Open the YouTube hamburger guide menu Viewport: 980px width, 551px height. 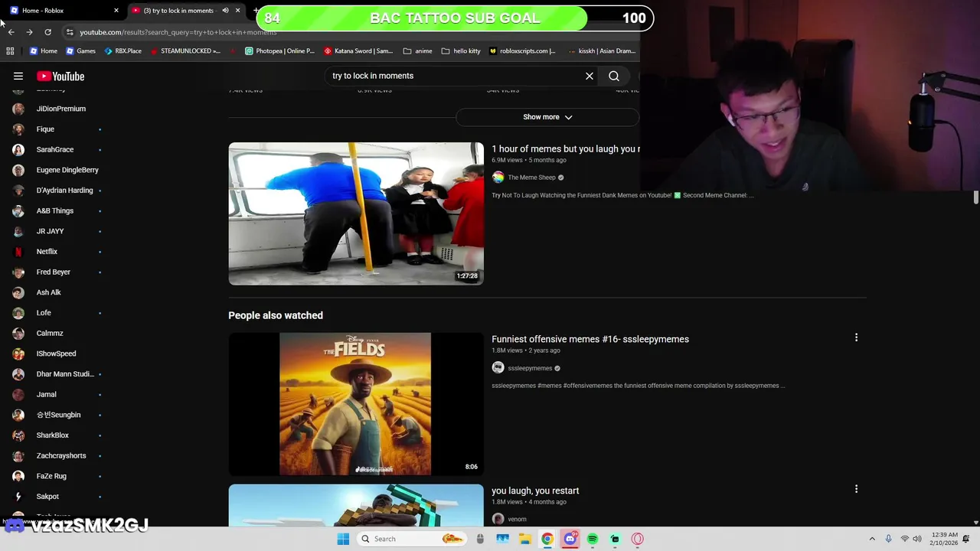(x=18, y=76)
